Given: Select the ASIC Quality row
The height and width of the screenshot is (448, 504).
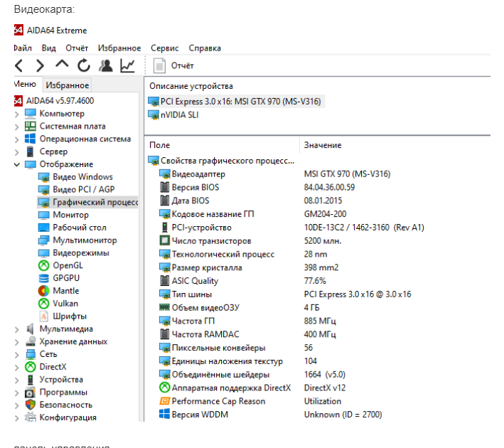Looking at the screenshot, I should pos(195,281).
